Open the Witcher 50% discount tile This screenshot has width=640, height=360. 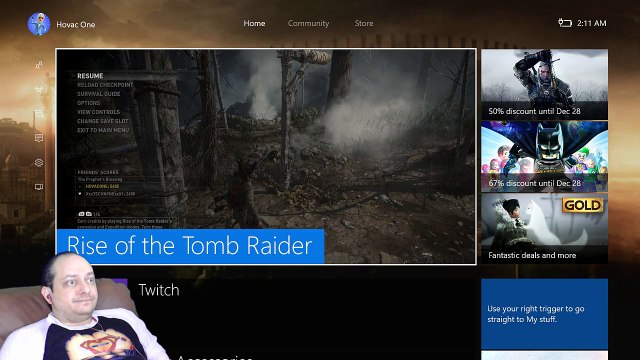544,84
